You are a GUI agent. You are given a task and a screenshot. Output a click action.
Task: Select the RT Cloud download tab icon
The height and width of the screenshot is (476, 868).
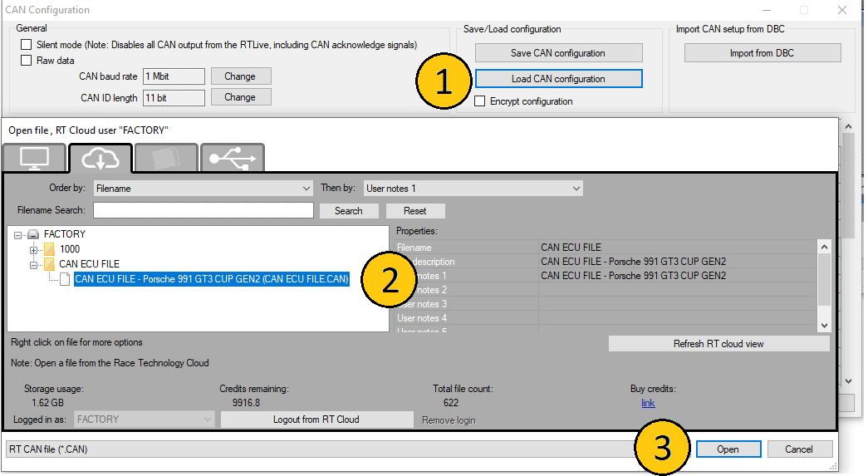101,158
